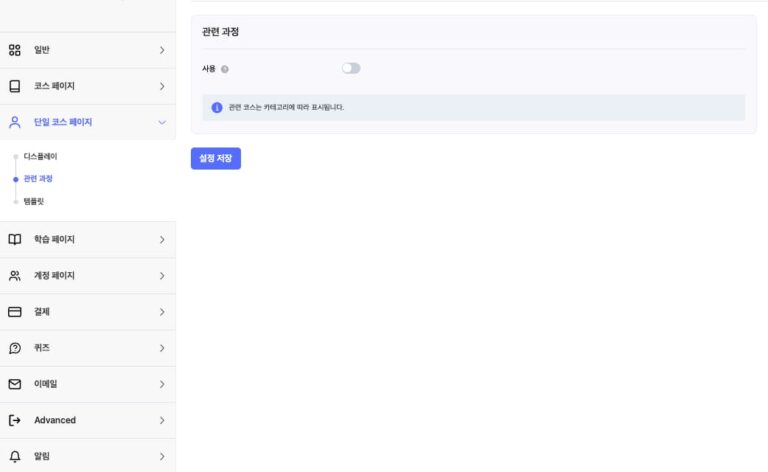768x472 pixels.
Task: Expand the 일반 section chevron
Action: click(x=162, y=50)
